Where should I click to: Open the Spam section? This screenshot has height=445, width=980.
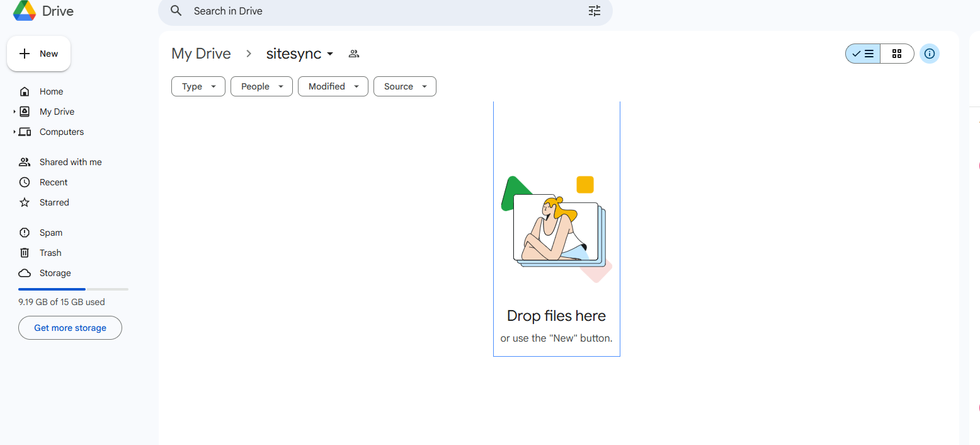point(51,233)
